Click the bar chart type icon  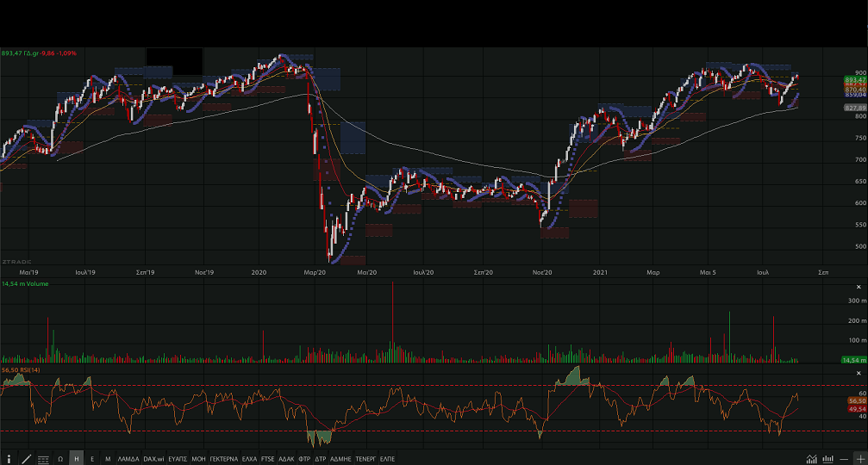click(x=827, y=459)
